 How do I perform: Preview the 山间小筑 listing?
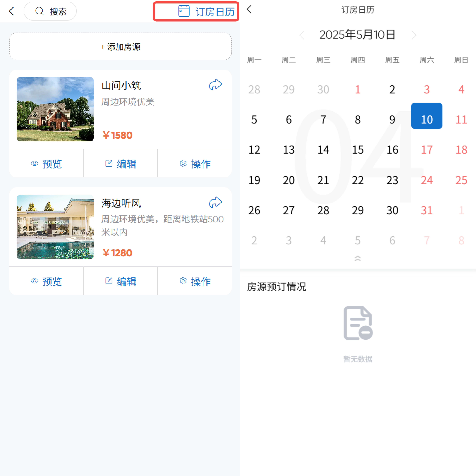46,163
